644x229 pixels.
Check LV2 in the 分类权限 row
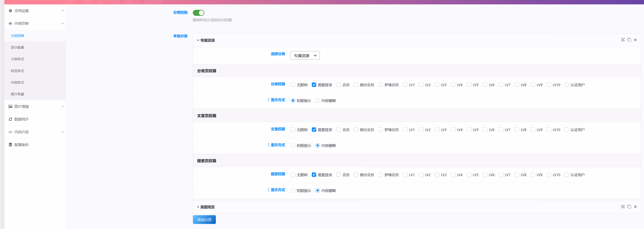[x=421, y=85]
